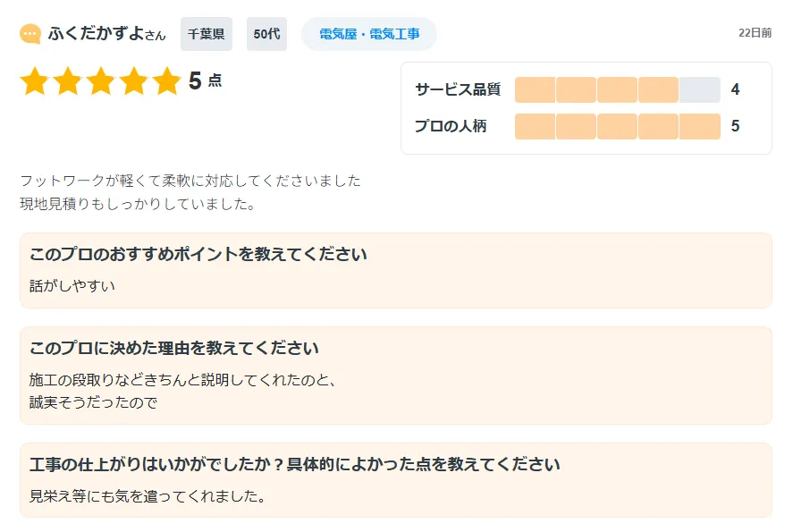The height and width of the screenshot is (532, 793).
Task: Click the 工事の仕上がりはいかがでしたか heading
Action: pyautogui.click(x=295, y=465)
